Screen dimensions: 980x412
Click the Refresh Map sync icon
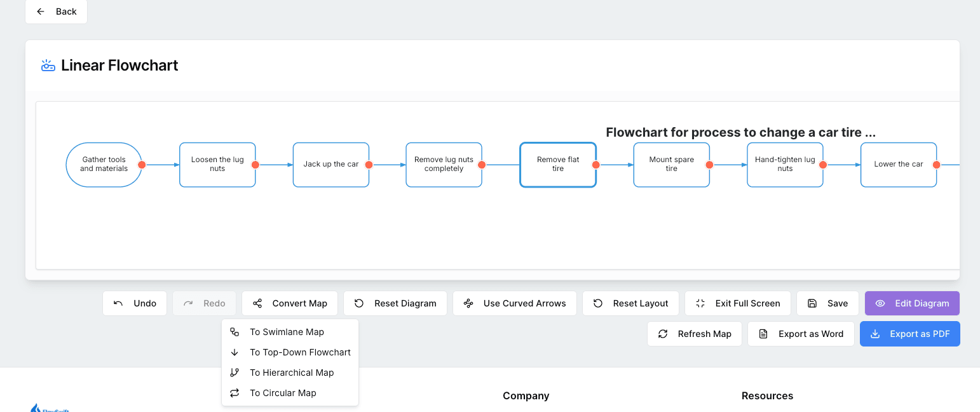pyautogui.click(x=663, y=334)
